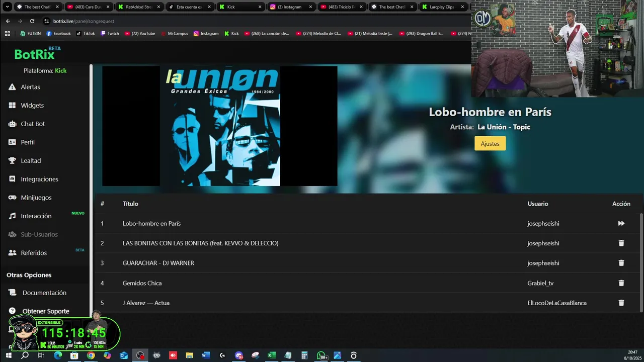Screen dimensions: 644x362
Task: Open the (72) YouTube bookmark
Action: (x=140, y=34)
